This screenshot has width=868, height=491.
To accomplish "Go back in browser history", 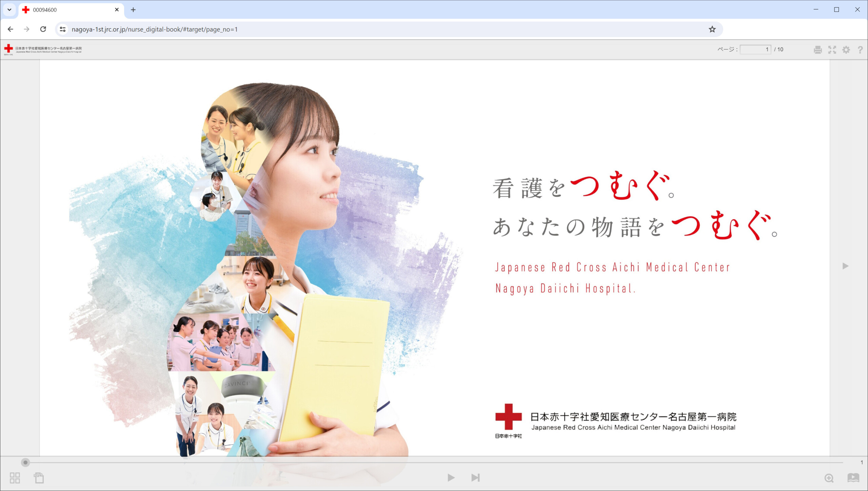I will point(11,29).
